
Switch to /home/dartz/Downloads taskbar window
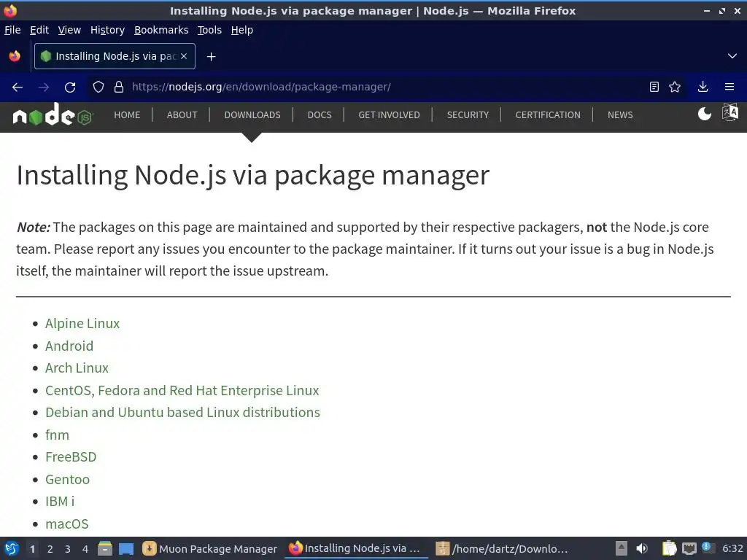coord(503,548)
